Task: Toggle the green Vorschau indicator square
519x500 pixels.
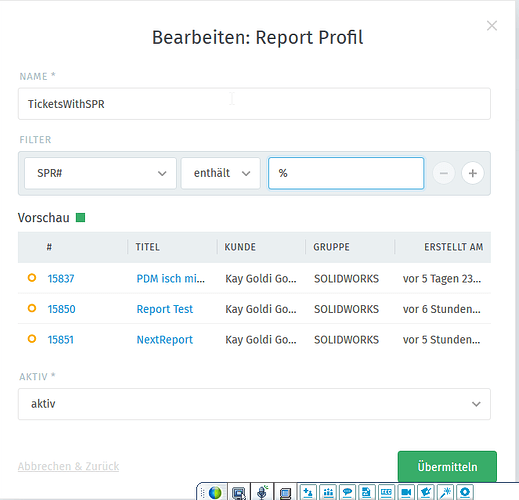Action: (80, 218)
